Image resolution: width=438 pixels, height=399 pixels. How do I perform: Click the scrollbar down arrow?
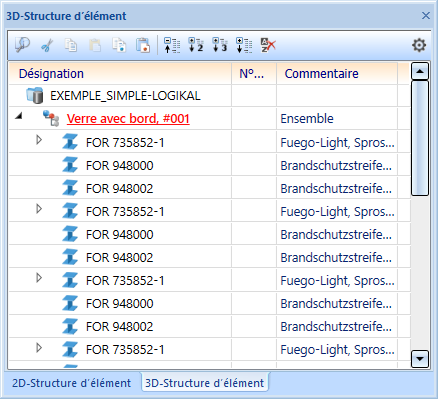420,359
